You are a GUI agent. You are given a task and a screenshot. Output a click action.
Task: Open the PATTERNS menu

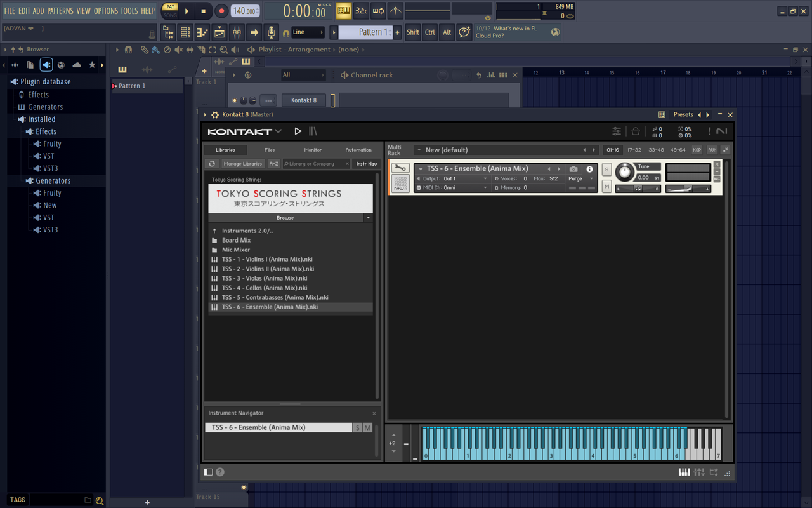click(x=60, y=11)
